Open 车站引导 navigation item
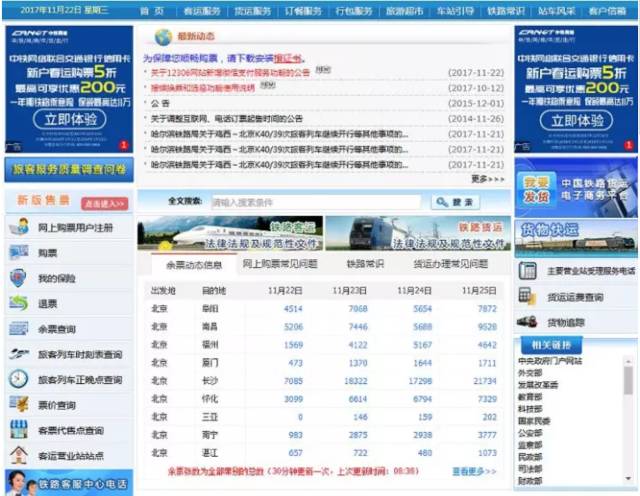The image size is (640, 496). (x=455, y=11)
